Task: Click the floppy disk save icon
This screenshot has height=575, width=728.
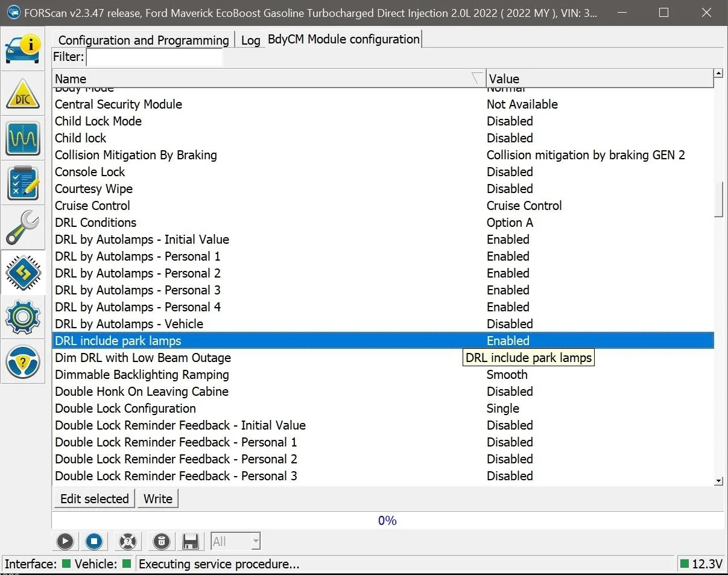Action: point(191,541)
